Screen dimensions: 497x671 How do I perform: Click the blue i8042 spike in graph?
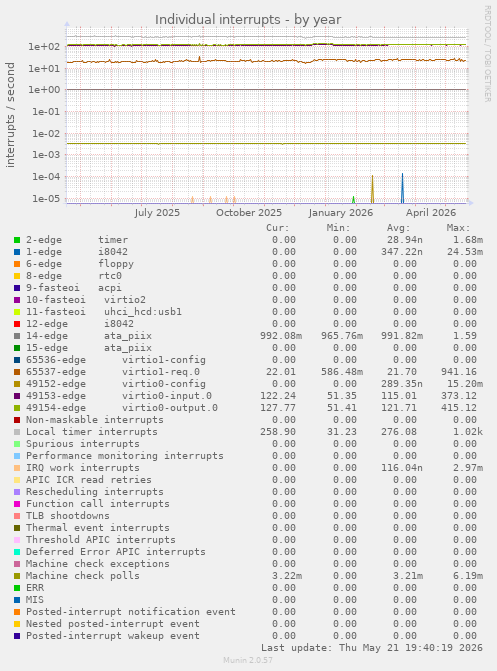point(402,188)
